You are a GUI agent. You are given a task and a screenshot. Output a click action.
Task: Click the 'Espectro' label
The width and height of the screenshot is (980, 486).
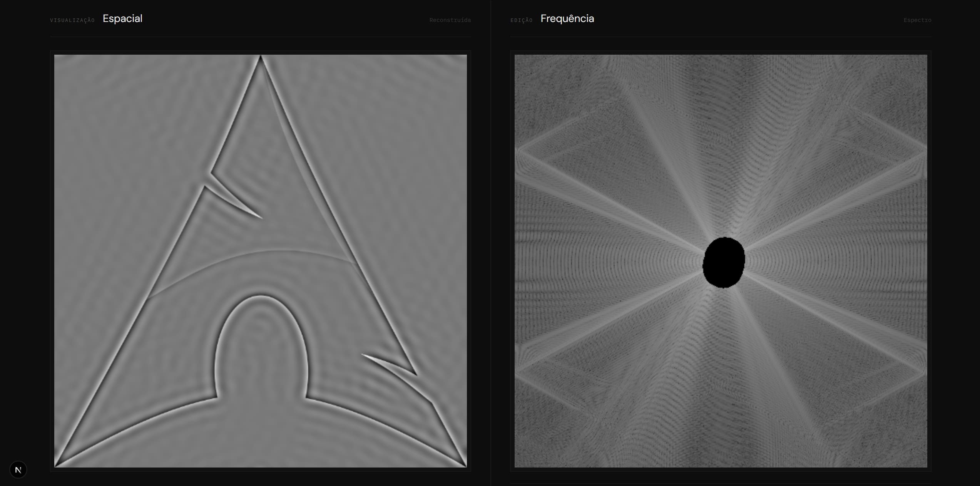coord(917,20)
